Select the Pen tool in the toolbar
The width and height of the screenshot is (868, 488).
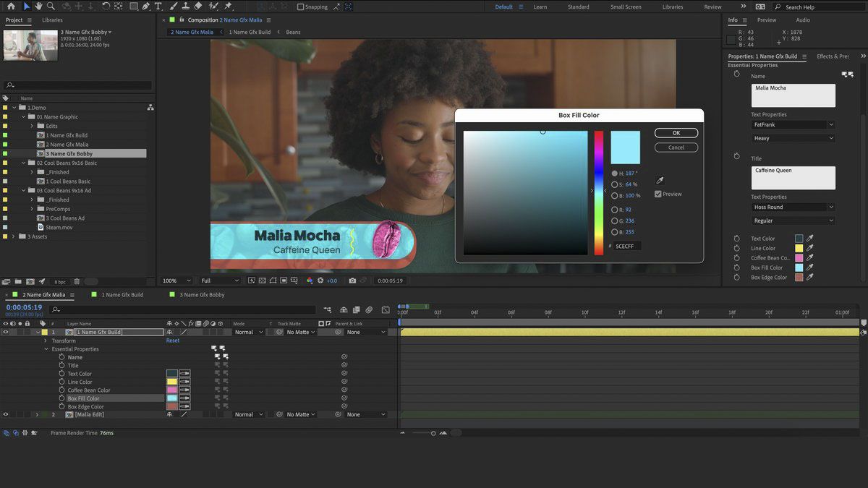146,7
